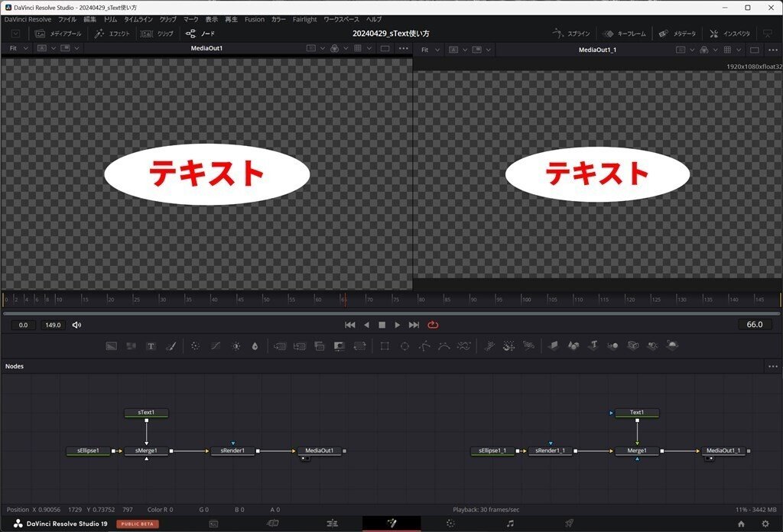Add a Shape 3D tool from toolbar
The width and height of the screenshot is (783, 532).
(x=573, y=345)
